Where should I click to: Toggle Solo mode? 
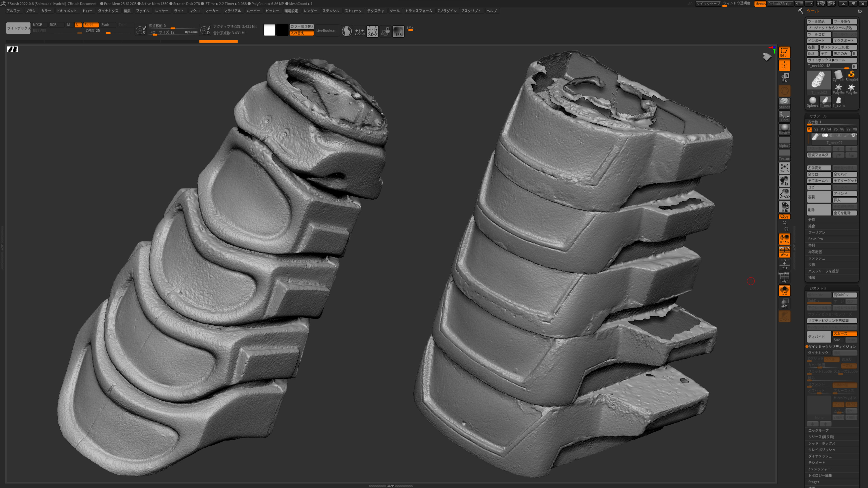click(784, 290)
